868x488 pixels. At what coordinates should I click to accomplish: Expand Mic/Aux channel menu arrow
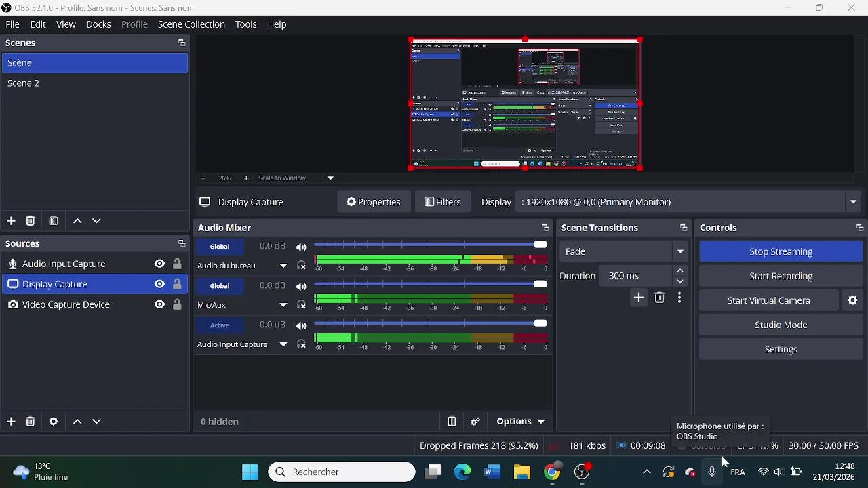pos(283,305)
